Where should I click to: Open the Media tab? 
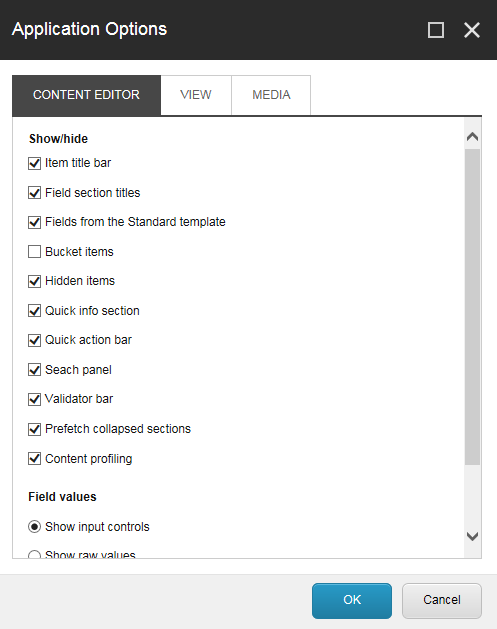[x=271, y=95]
